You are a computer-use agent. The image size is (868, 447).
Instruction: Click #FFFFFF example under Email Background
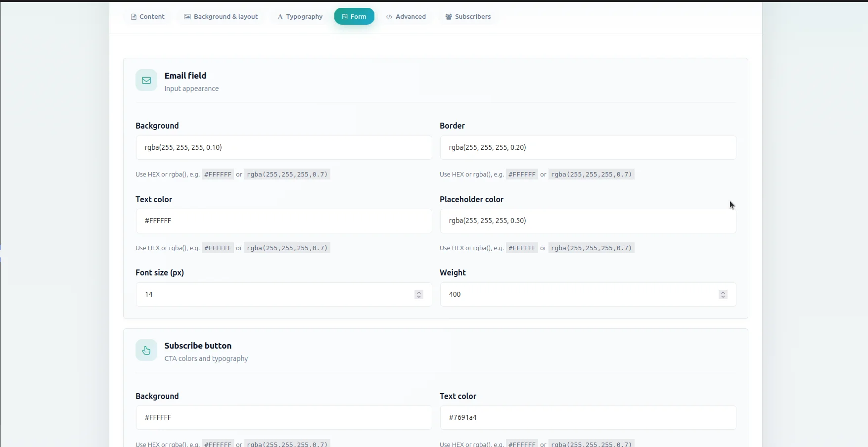[218, 174]
